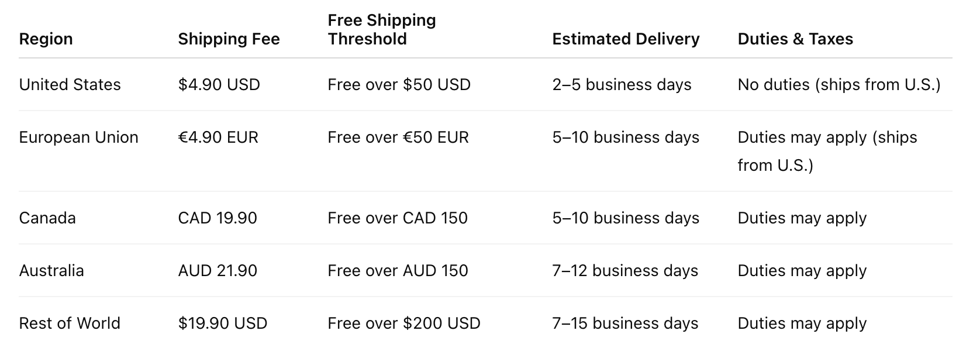Select the United States region cell
This screenshot has width=980, height=358.
(x=70, y=84)
